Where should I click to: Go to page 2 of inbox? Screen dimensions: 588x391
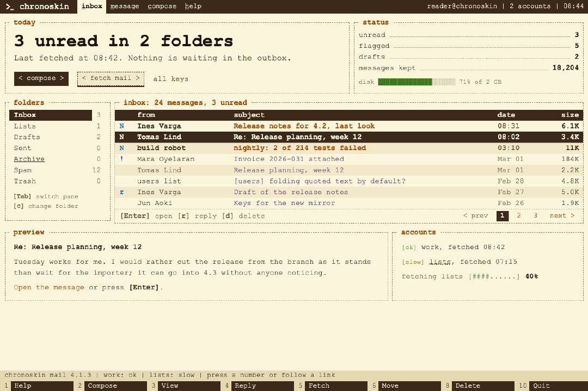click(x=519, y=216)
